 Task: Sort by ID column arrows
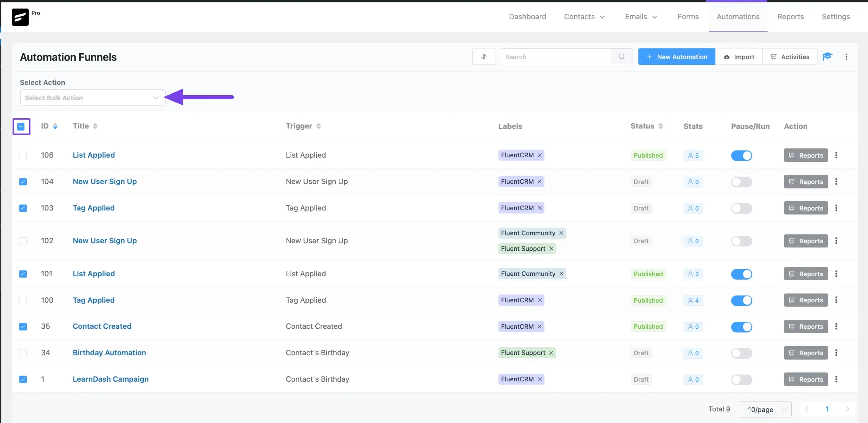tap(55, 126)
